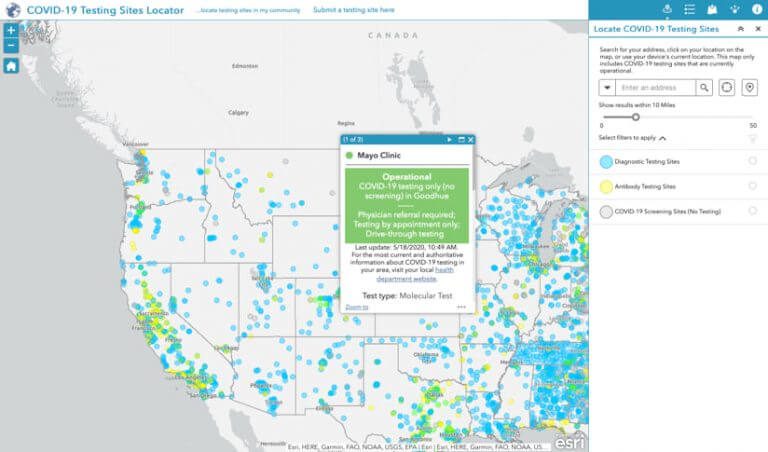Open popup more options ellipsis

[x=461, y=307]
